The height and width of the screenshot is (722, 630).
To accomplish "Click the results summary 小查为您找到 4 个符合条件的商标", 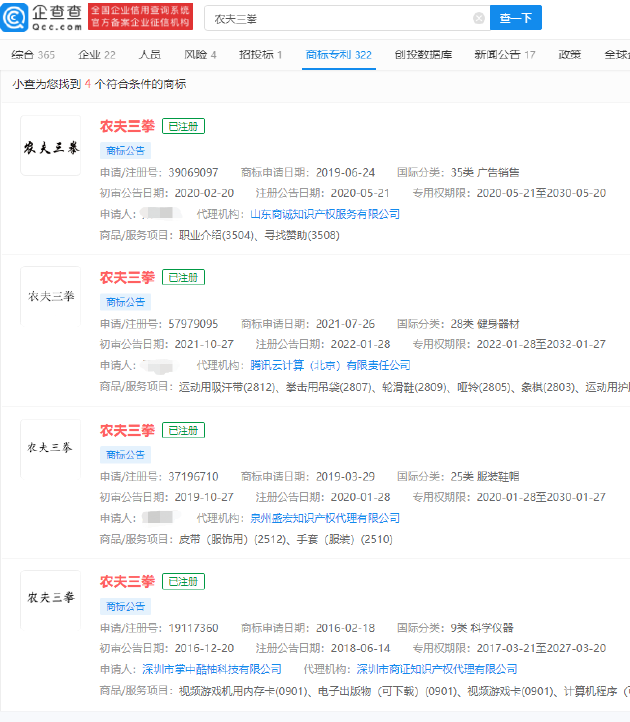I will tap(99, 84).
